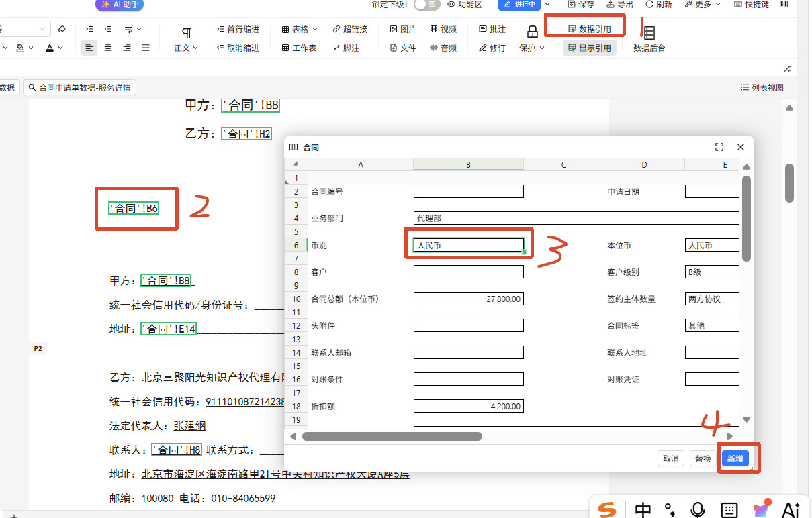Switch to 列表视图 list view
The width and height of the screenshot is (812, 518).
pyautogui.click(x=762, y=88)
